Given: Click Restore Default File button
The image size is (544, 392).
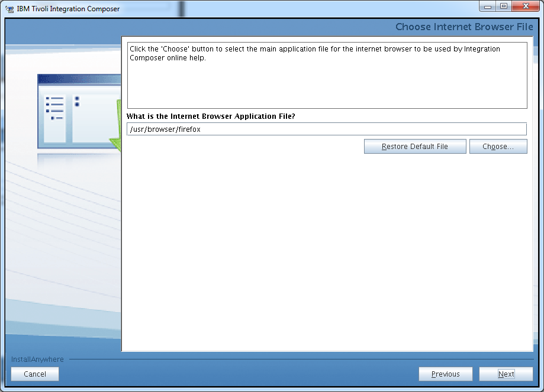Looking at the screenshot, I should [x=415, y=146].
